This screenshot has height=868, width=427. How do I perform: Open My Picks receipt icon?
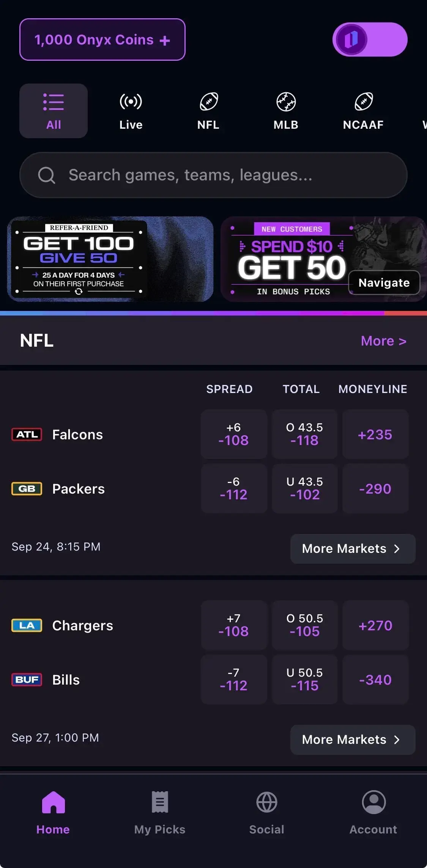(160, 802)
